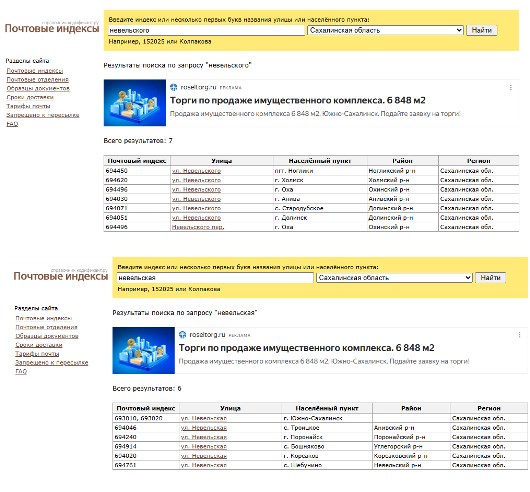Viewport: 530px width, 492px height.
Task: Open "Тарифы почты" sidebar link on "невельского" page
Action: coord(28,106)
